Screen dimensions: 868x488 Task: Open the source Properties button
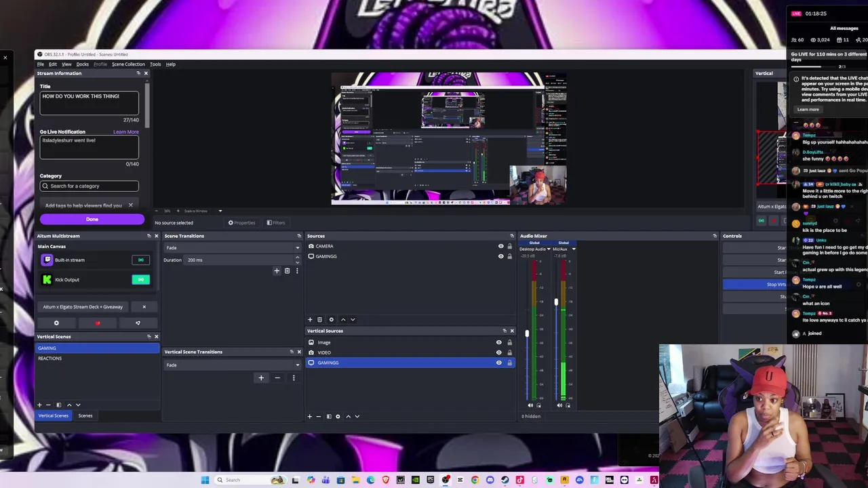pos(242,222)
